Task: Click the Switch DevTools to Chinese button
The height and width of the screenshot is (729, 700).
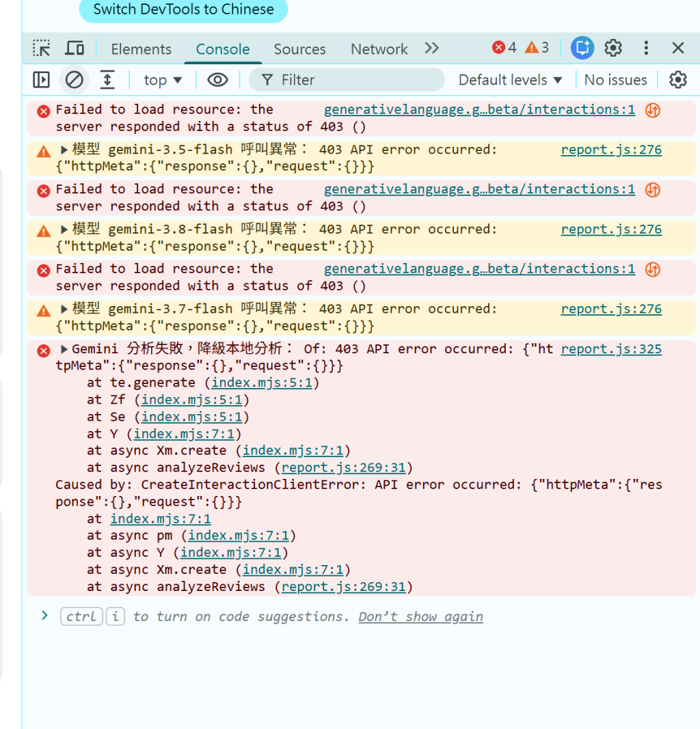Action: pos(183,10)
